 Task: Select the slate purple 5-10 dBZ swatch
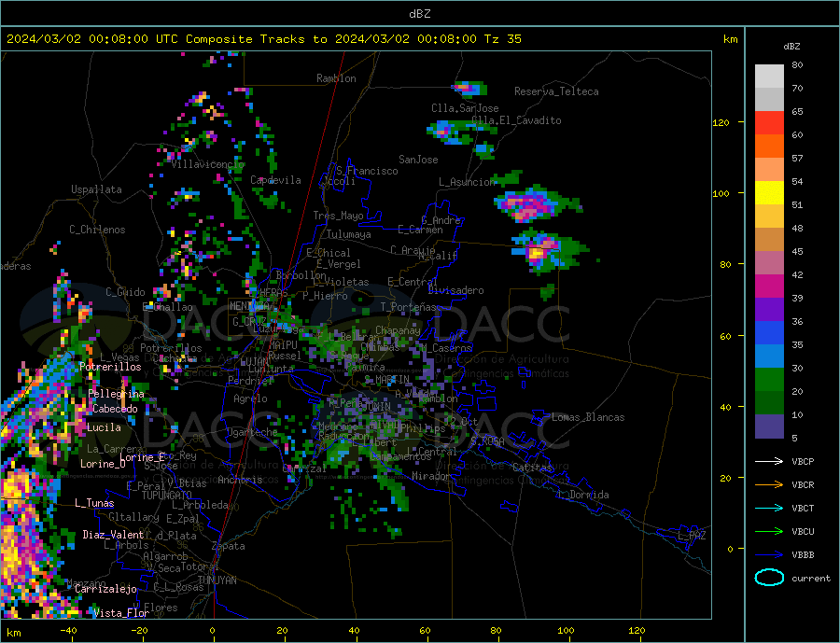(769, 426)
